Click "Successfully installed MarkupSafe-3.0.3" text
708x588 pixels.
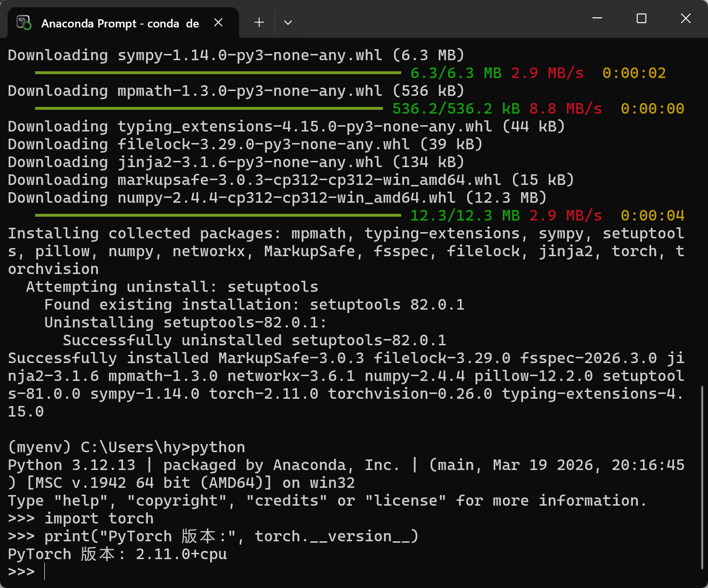coord(186,358)
